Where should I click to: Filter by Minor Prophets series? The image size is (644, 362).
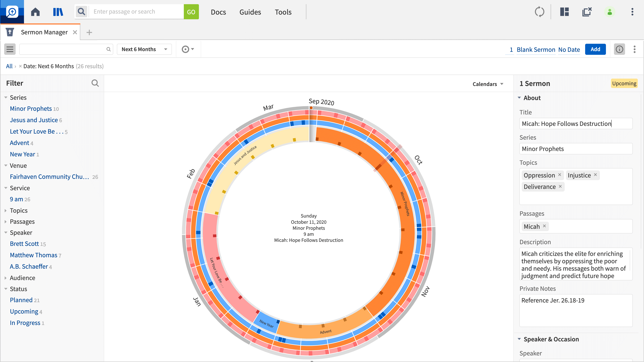31,109
